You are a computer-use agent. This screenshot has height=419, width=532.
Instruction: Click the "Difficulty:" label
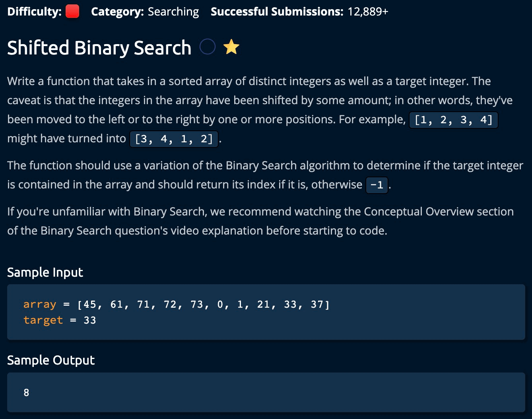(34, 12)
